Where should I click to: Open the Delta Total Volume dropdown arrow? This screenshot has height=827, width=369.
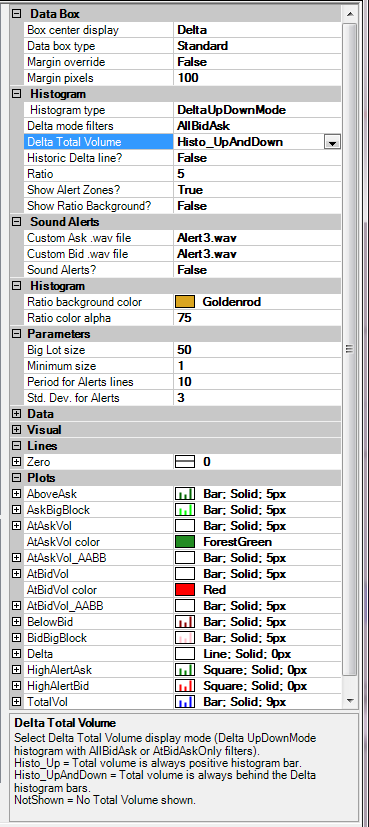coord(333,142)
